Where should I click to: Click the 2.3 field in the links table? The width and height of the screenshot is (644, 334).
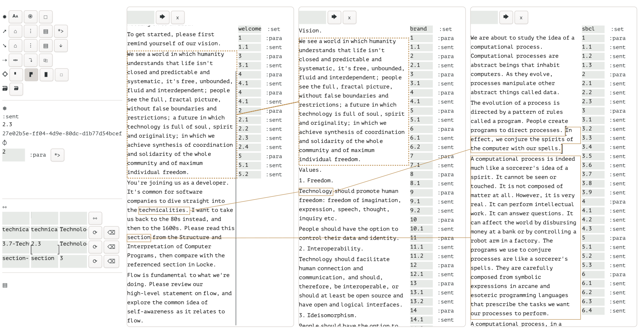point(45,247)
